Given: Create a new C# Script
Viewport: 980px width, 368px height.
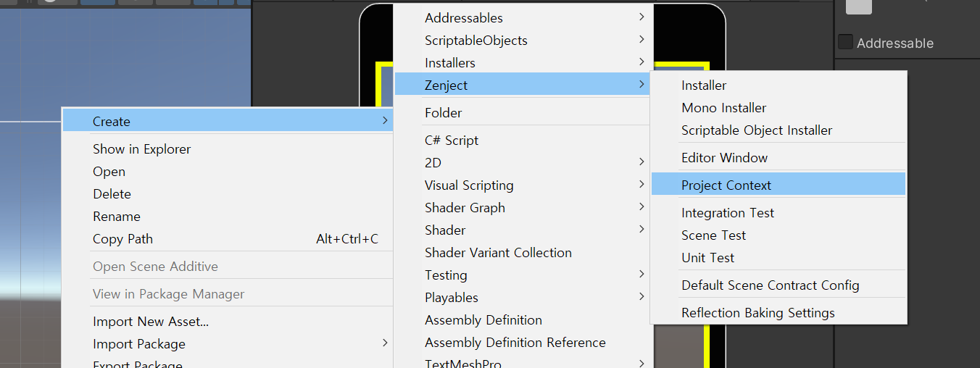Looking at the screenshot, I should [x=452, y=141].
